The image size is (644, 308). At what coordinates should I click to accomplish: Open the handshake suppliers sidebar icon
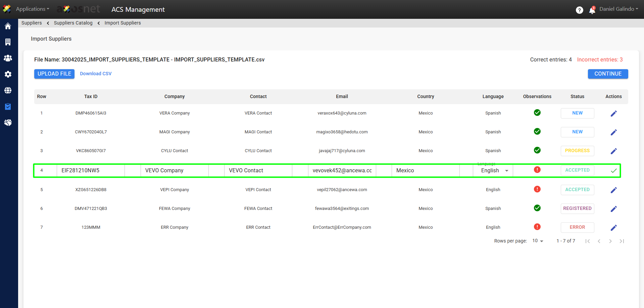[8, 123]
